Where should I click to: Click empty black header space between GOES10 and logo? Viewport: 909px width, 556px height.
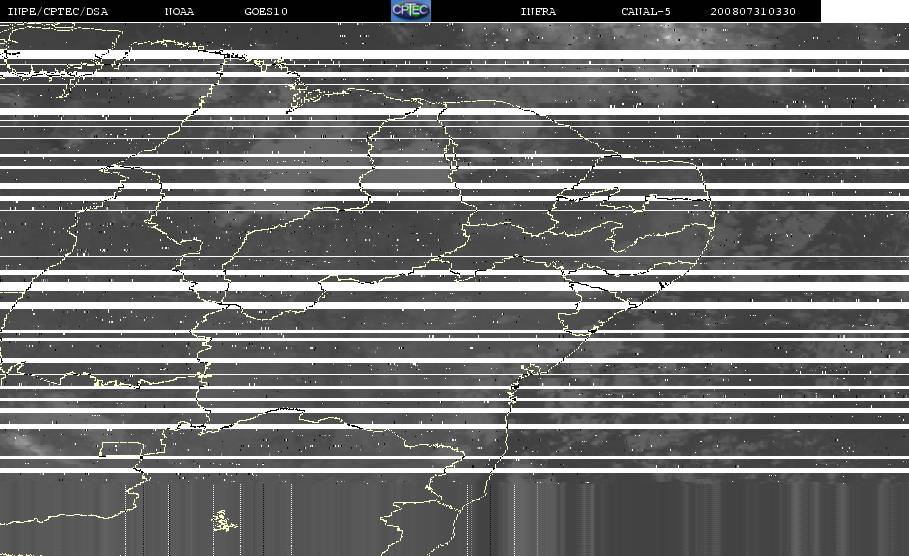[339, 11]
